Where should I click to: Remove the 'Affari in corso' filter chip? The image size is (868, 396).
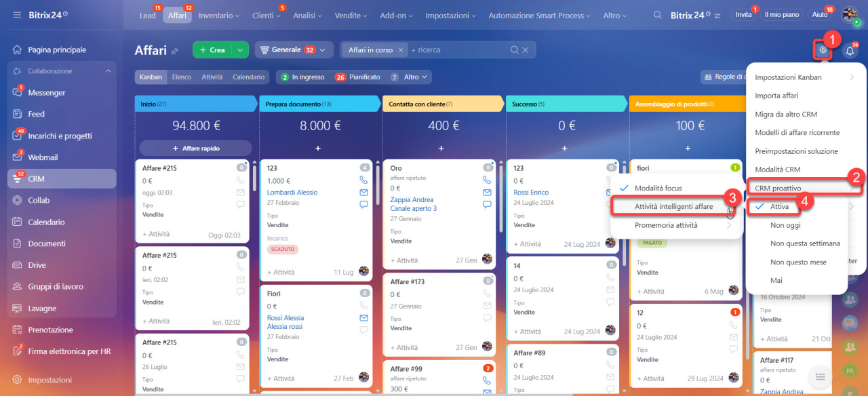point(401,49)
